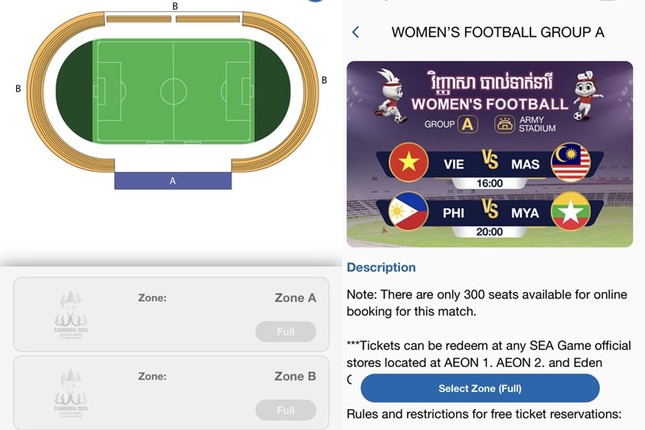Select blue Zone A stand on map

173,181
